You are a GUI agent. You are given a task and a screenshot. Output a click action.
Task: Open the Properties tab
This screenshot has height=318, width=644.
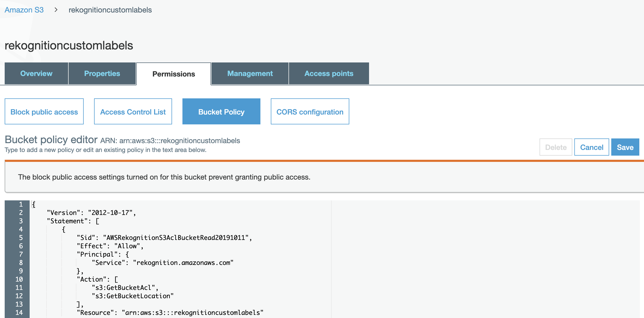tap(102, 74)
